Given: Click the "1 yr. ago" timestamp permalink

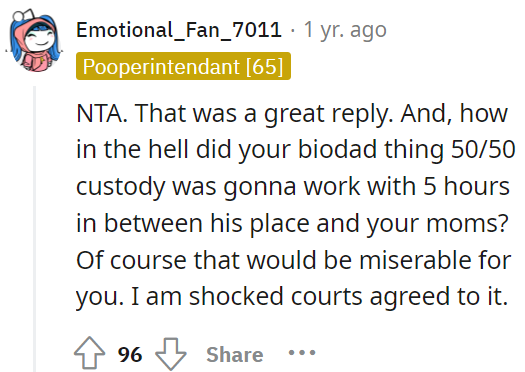Looking at the screenshot, I should tap(345, 30).
